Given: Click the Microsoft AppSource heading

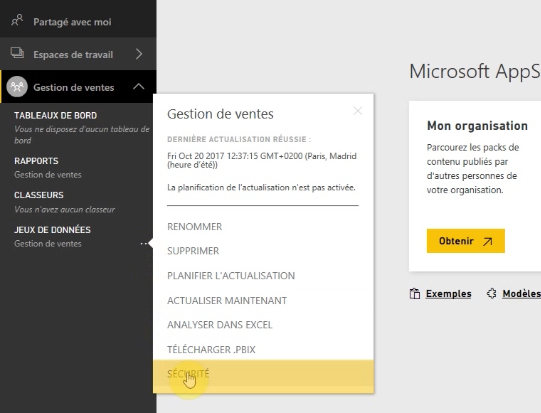Looking at the screenshot, I should pos(475,71).
